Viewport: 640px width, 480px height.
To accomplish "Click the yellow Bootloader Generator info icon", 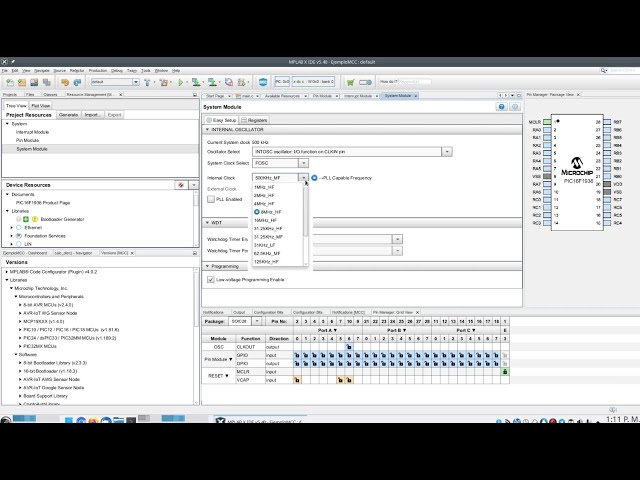I will (x=35, y=220).
